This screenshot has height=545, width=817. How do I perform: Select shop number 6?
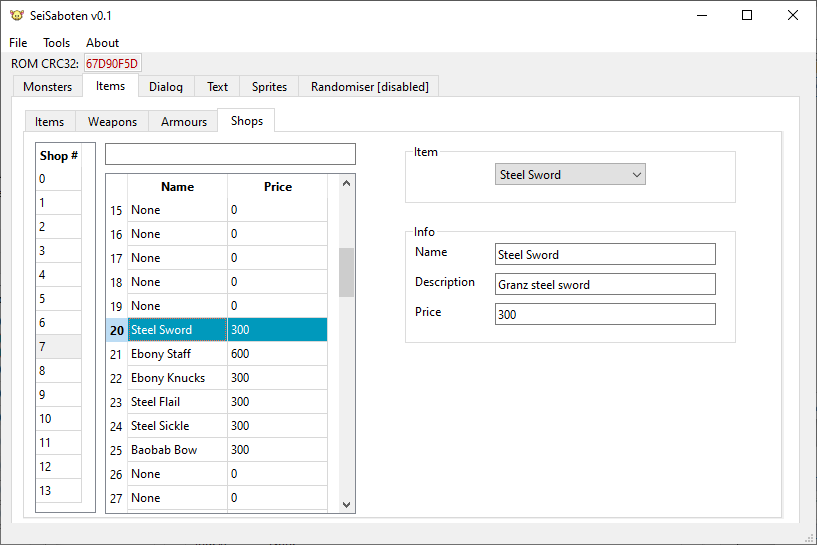click(x=59, y=323)
